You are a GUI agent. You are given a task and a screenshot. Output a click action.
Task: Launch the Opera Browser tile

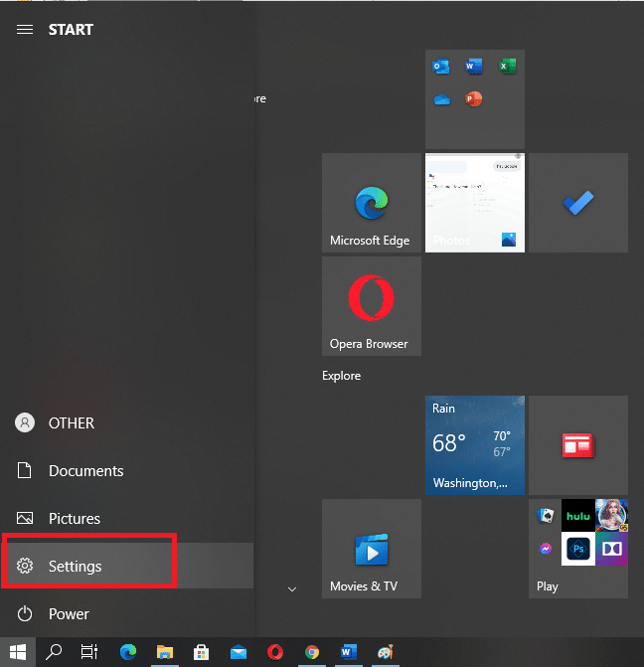[x=371, y=306]
